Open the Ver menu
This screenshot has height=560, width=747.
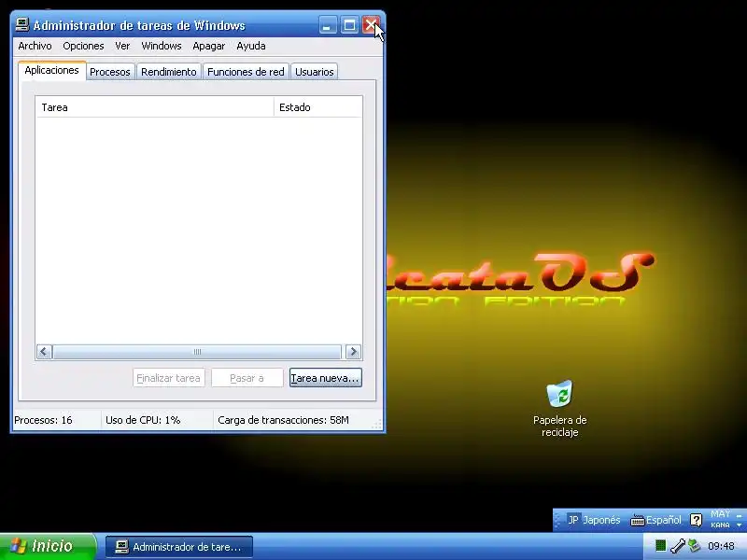click(122, 46)
